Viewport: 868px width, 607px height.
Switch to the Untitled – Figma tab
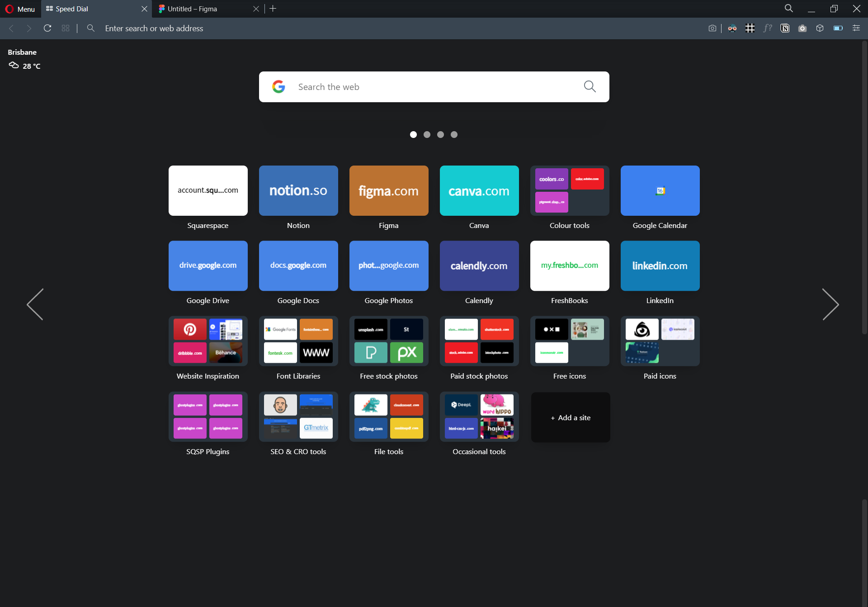(208, 9)
